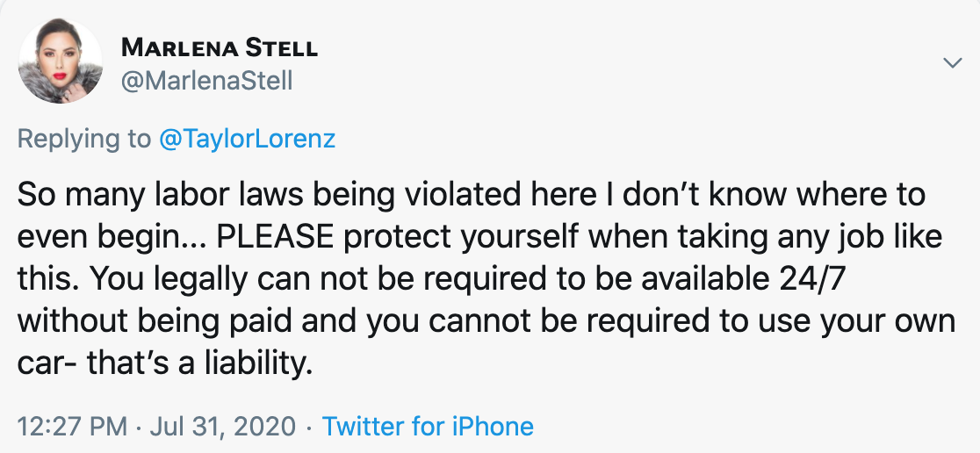Click Marlena Stell's profile avatar

pos(61,61)
